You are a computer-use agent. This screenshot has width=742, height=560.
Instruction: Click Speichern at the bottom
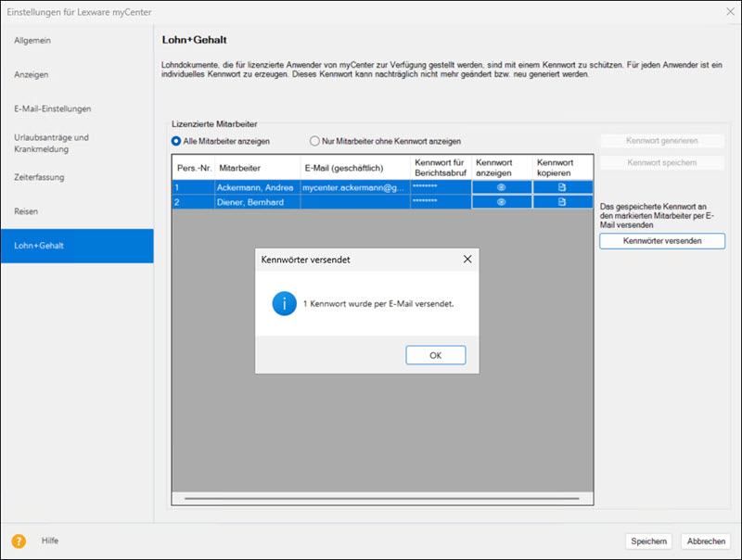648,541
